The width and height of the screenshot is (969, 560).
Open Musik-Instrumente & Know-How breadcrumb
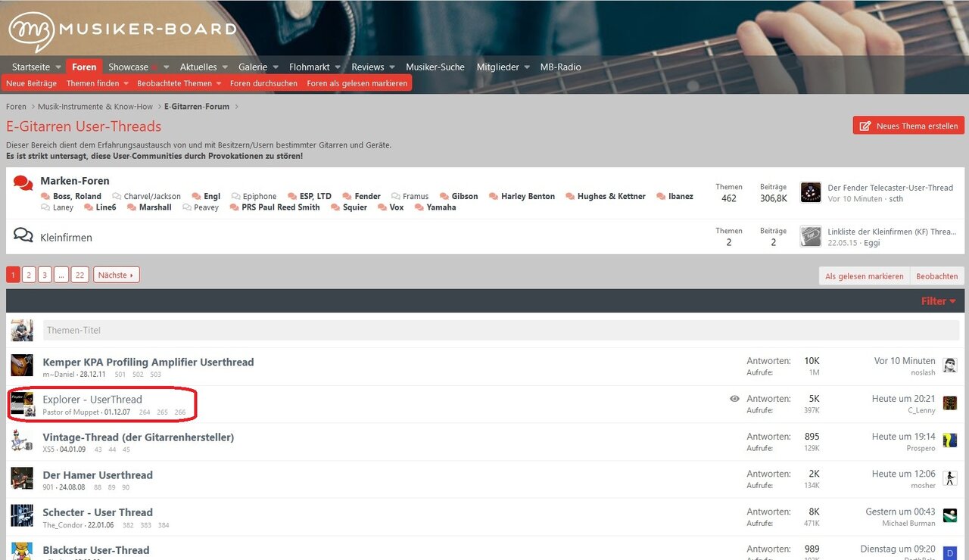[x=95, y=107]
